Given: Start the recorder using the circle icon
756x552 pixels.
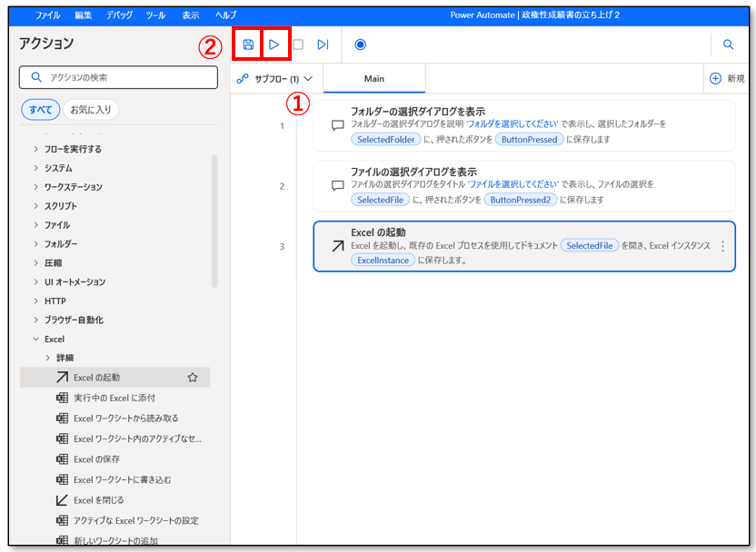Looking at the screenshot, I should coord(360,44).
